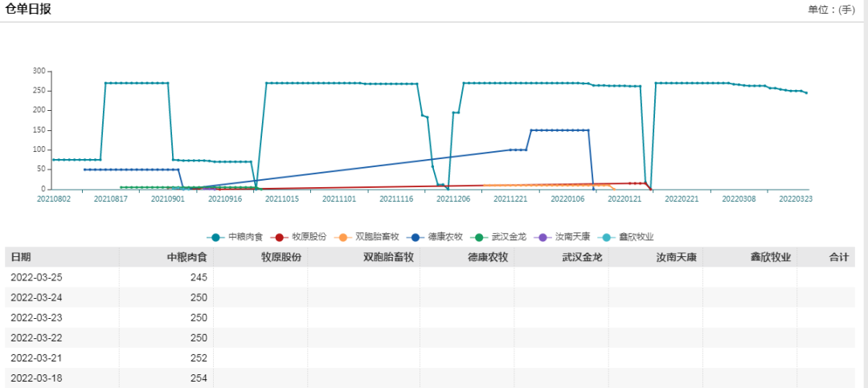The image size is (868, 388).
Task: Click the 鑫欣牧业 table column header
Action: [771, 257]
